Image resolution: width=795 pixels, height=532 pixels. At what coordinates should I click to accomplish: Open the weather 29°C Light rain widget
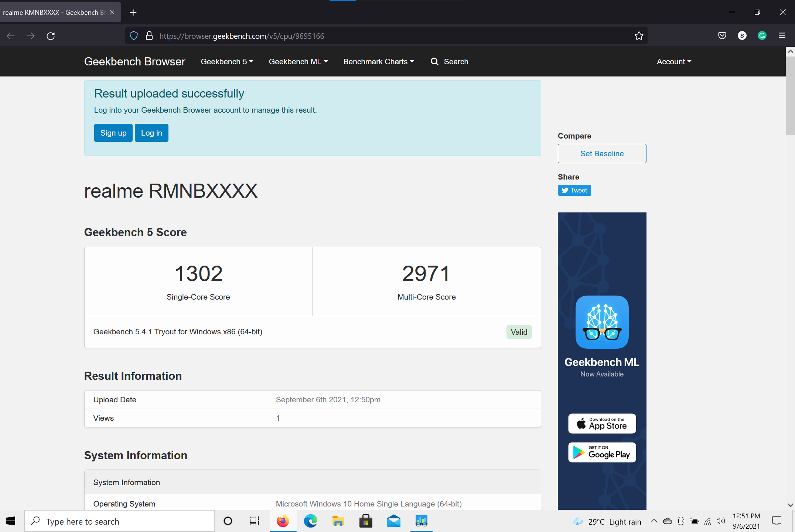click(607, 522)
